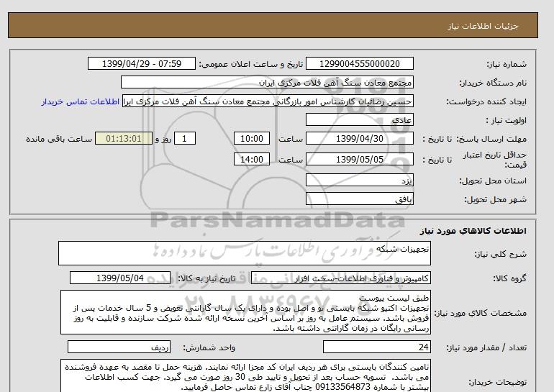Click the تعداد / مقدار مورد نیاز label
554x392 pixels.
[486, 348]
